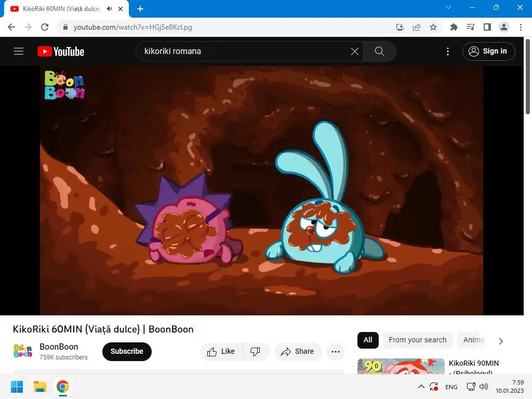Like the video
Viewport: 532px width, 399px height.
click(x=221, y=352)
